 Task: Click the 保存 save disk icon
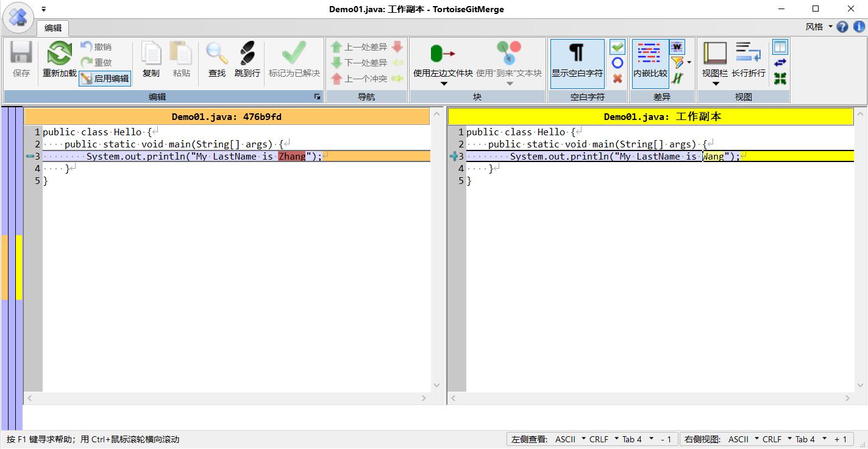coord(21,54)
